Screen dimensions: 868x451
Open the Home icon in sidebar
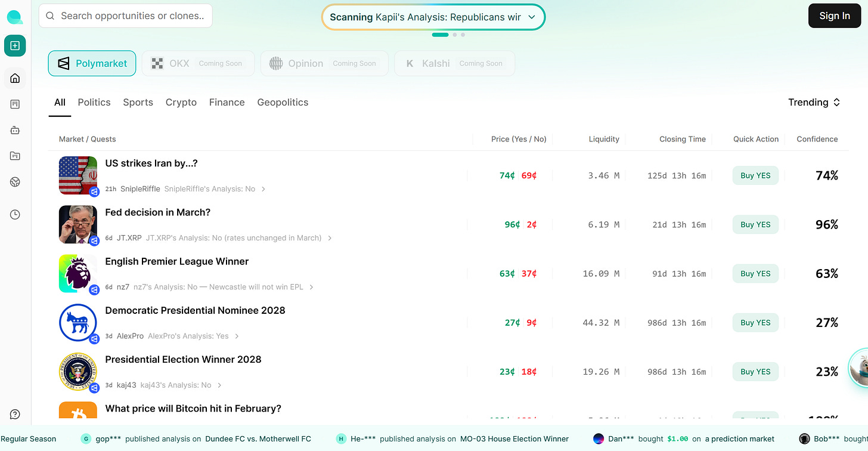point(15,78)
